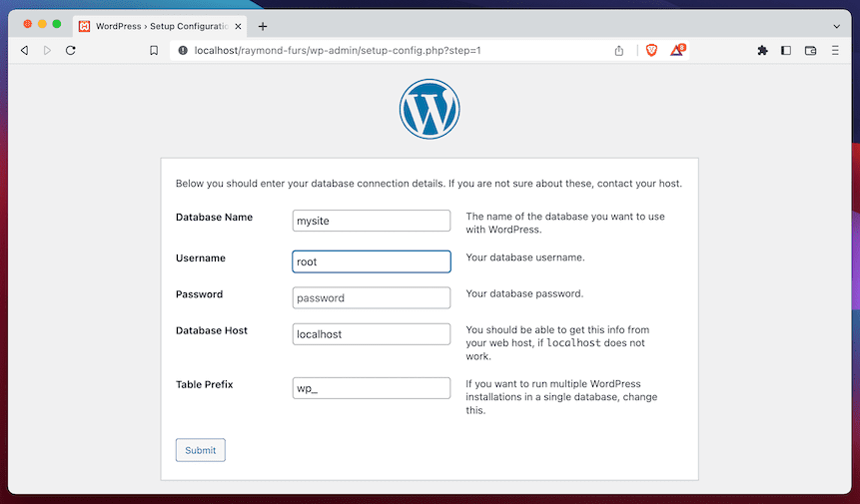
Task: Go back with the browser back arrow
Action: tap(24, 50)
